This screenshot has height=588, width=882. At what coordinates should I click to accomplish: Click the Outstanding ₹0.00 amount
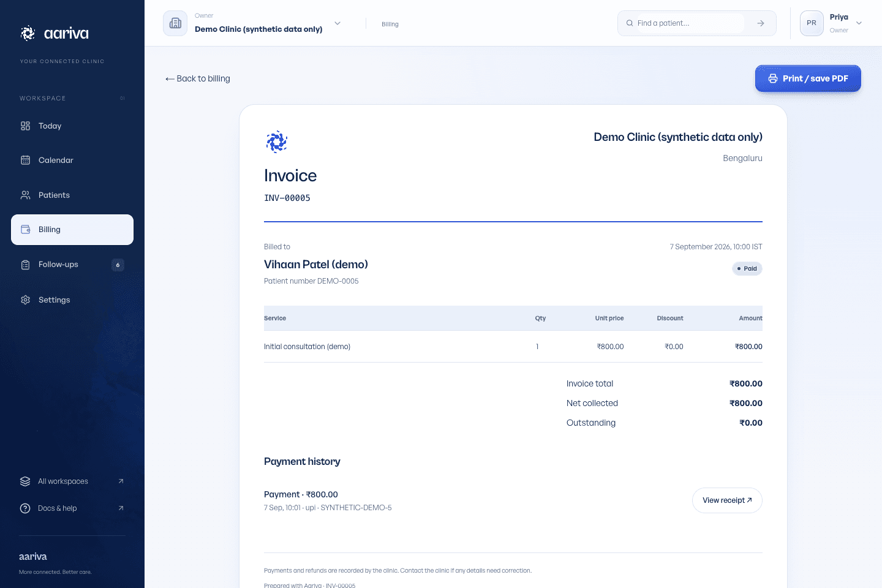(x=751, y=423)
